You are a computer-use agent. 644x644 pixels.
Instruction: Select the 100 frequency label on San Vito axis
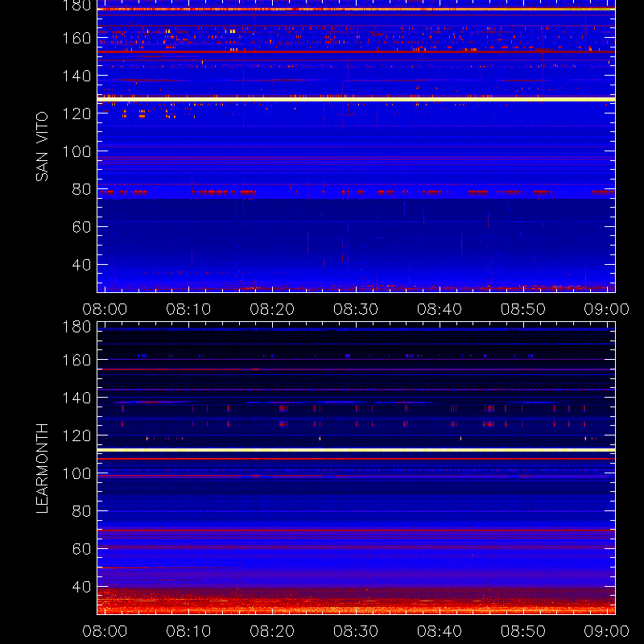coord(76,151)
